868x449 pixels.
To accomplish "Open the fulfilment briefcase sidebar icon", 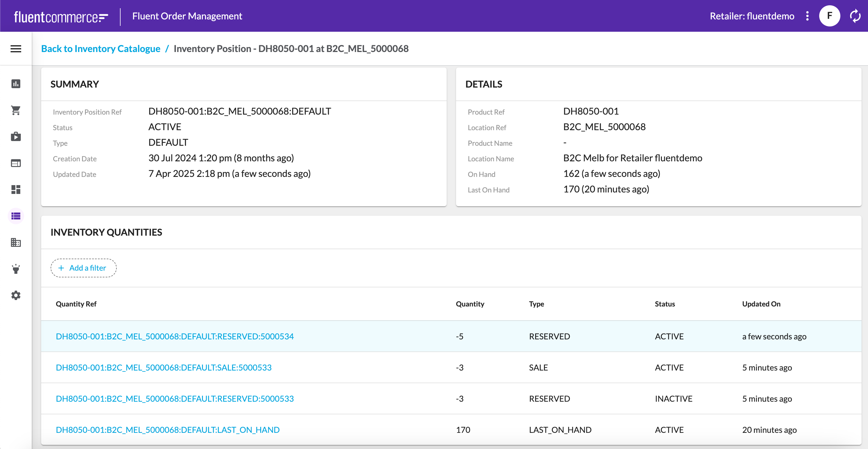I will [16, 136].
